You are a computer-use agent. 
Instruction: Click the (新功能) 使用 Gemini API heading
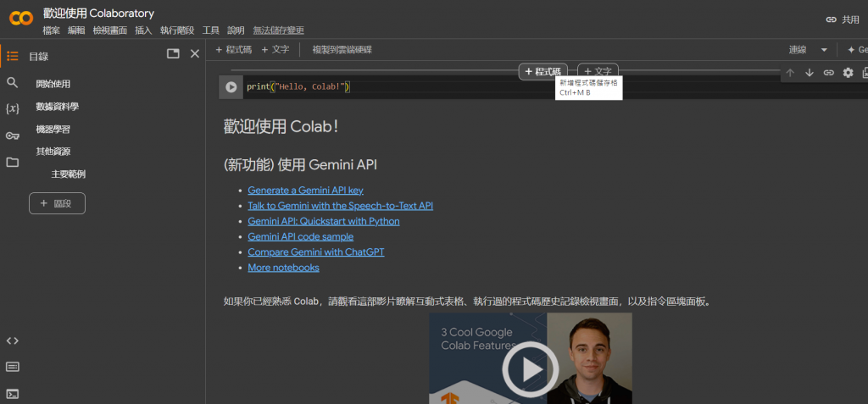pyautogui.click(x=301, y=164)
